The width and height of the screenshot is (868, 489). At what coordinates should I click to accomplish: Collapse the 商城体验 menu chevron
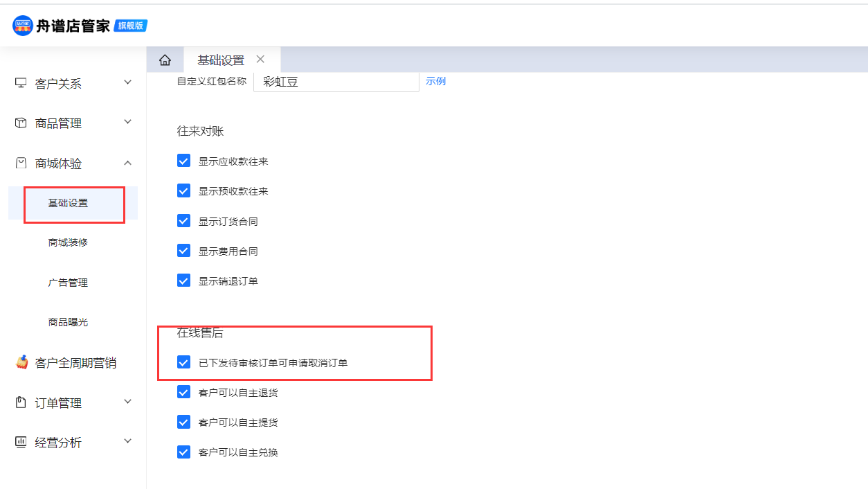pyautogui.click(x=127, y=163)
